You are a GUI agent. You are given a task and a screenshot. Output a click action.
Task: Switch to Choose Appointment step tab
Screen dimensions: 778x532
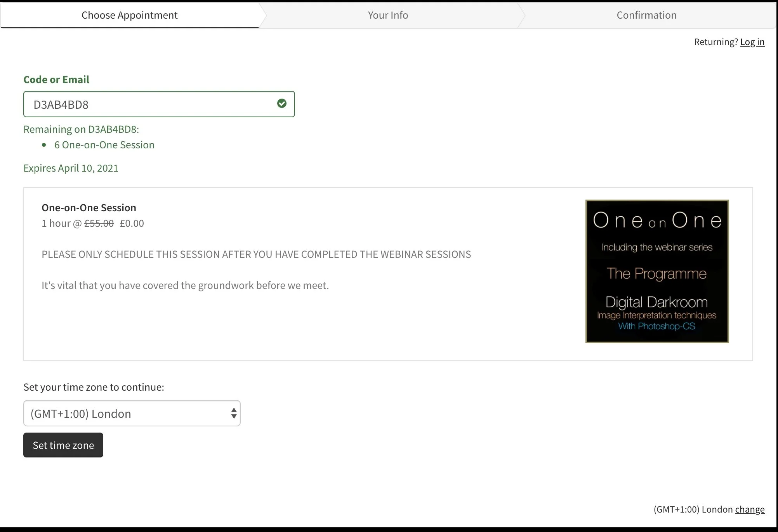point(129,15)
